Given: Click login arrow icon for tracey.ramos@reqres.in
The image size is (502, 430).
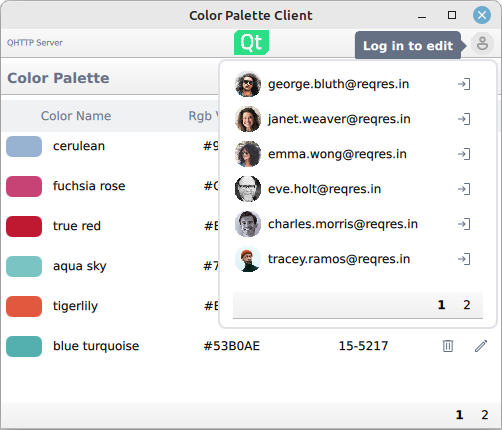Looking at the screenshot, I should 464,259.
